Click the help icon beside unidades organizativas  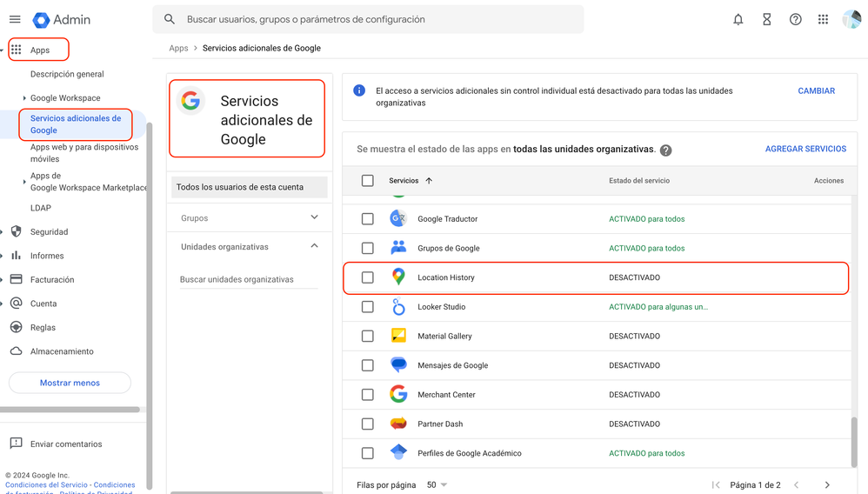pyautogui.click(x=666, y=150)
